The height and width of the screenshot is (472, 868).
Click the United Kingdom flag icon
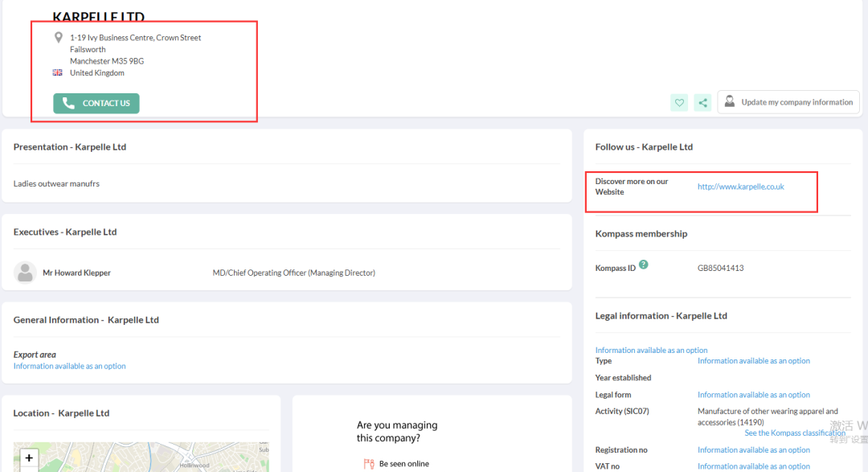pos(58,73)
